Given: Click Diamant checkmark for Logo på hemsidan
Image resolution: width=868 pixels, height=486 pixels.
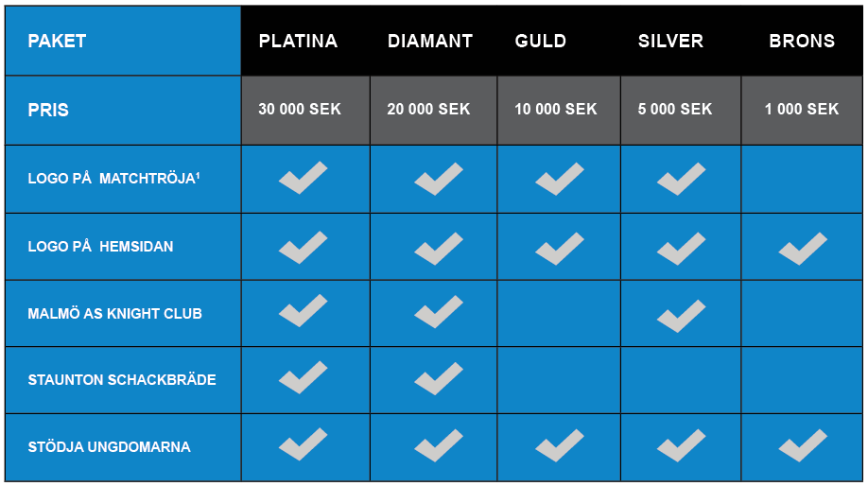Looking at the screenshot, I should (x=439, y=249).
